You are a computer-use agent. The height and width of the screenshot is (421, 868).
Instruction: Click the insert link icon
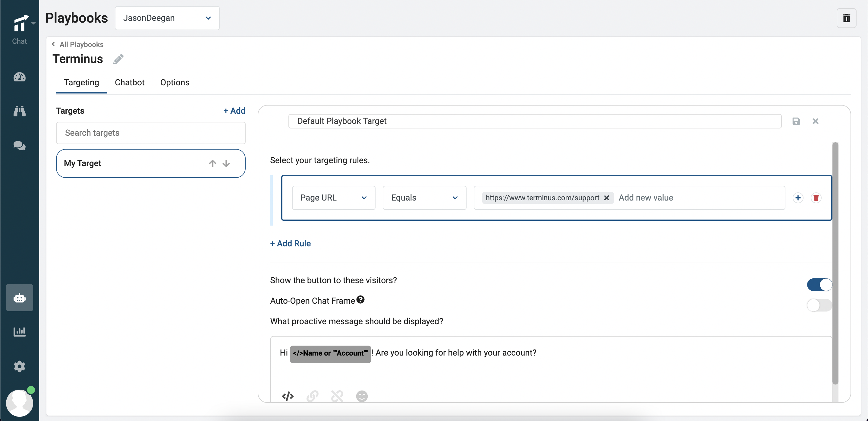[x=312, y=396]
